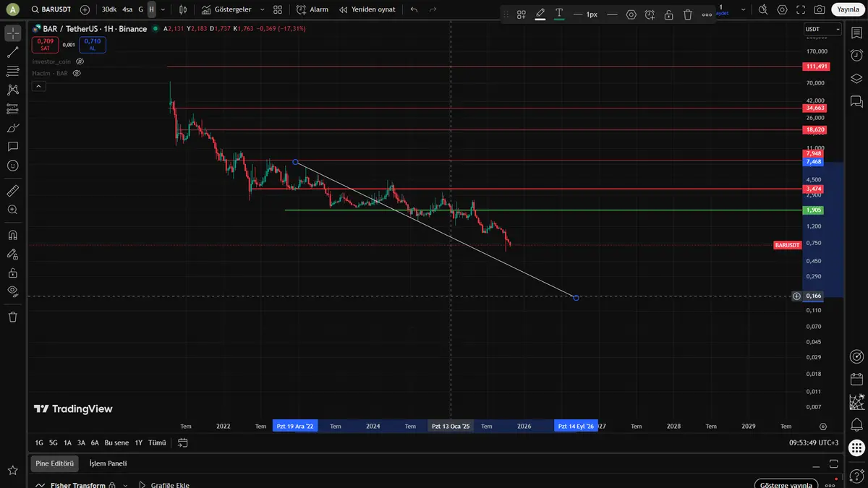Screen dimensions: 868x488
Task: Open more options in floating drawing toolbar
Action: (x=707, y=14)
